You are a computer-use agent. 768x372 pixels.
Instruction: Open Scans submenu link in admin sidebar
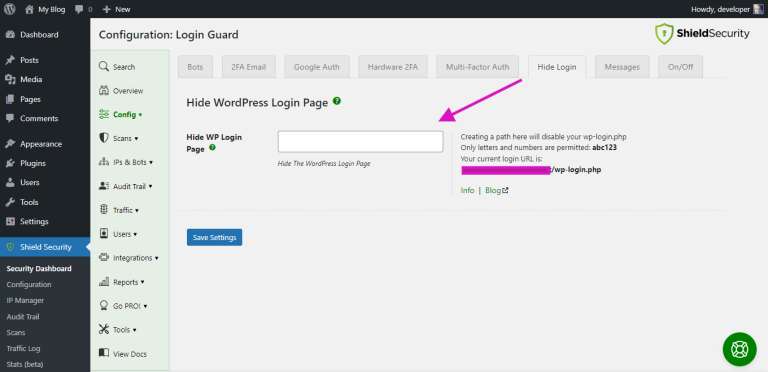click(x=16, y=332)
